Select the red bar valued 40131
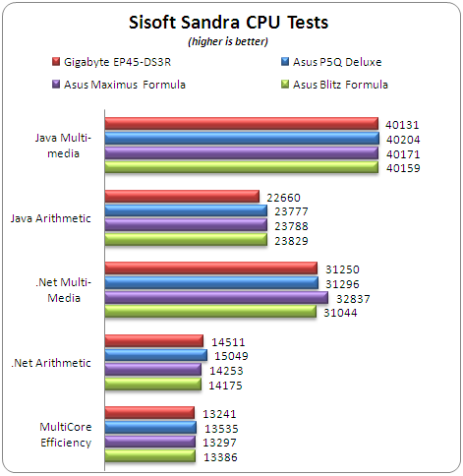The image size is (463, 476). [242, 124]
